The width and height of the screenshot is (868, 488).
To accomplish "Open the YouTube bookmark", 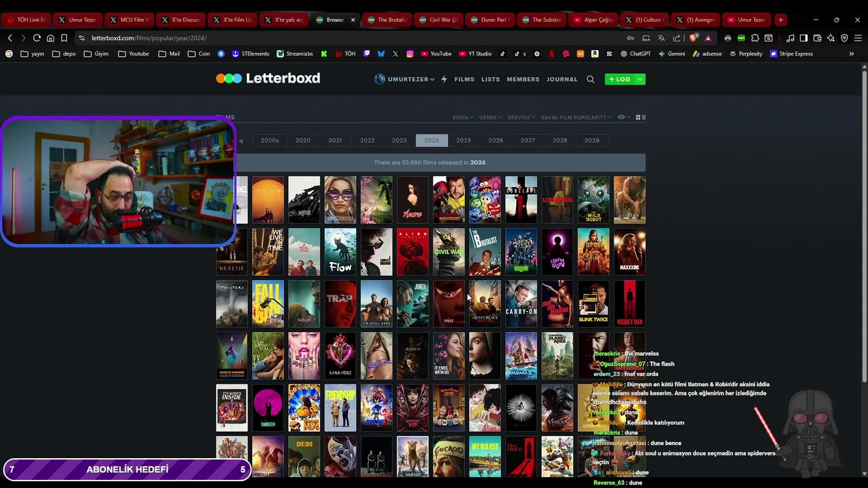I will tap(435, 54).
